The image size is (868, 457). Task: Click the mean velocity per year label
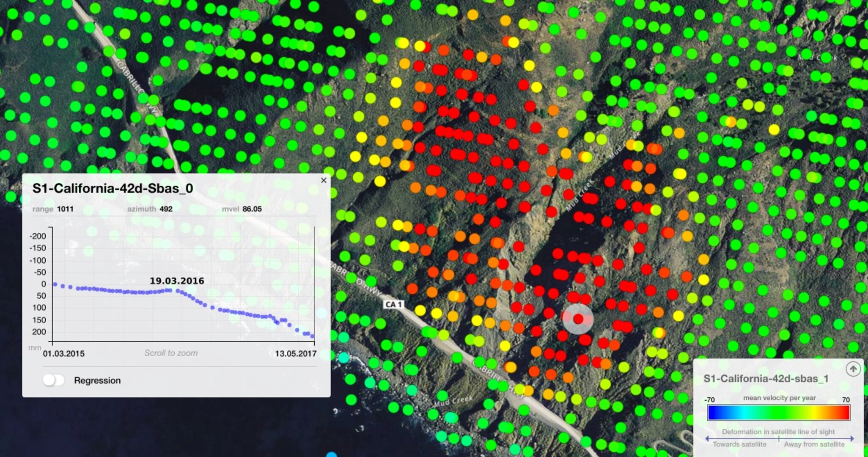[780, 398]
